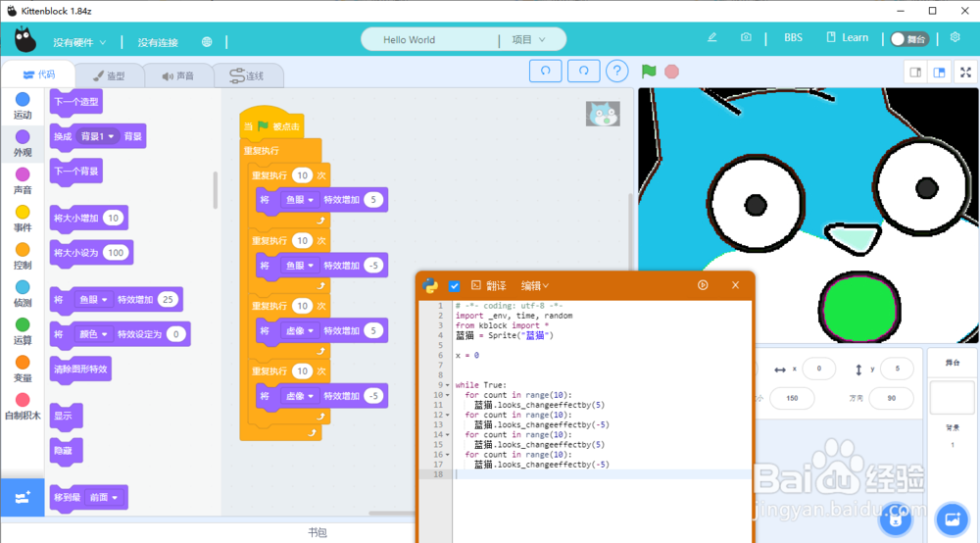This screenshot has width=980, height=543.
Task: Click the sprite direction field 90
Action: tap(891, 398)
